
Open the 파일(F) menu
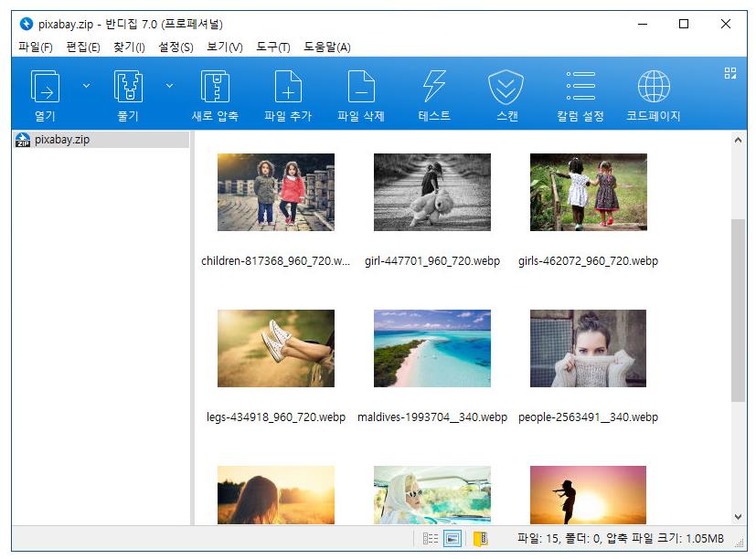pyautogui.click(x=36, y=47)
